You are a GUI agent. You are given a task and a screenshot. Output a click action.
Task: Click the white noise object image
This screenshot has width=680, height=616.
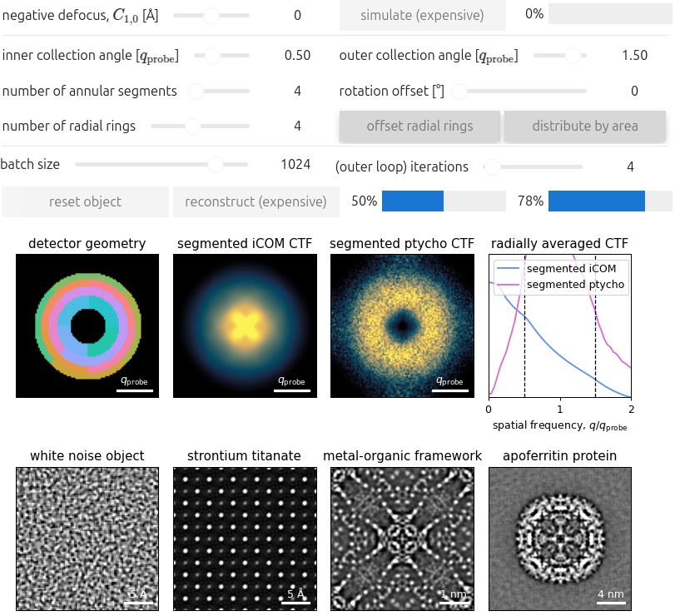point(87,539)
